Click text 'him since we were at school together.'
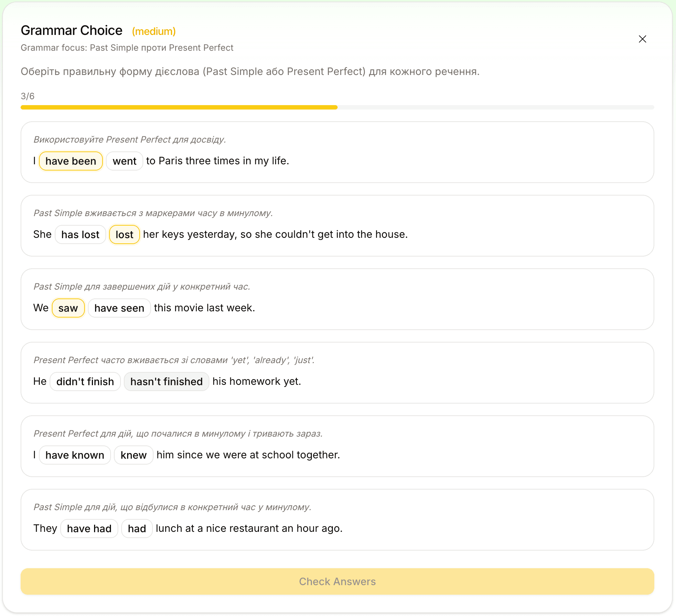The height and width of the screenshot is (616, 676). 248,455
